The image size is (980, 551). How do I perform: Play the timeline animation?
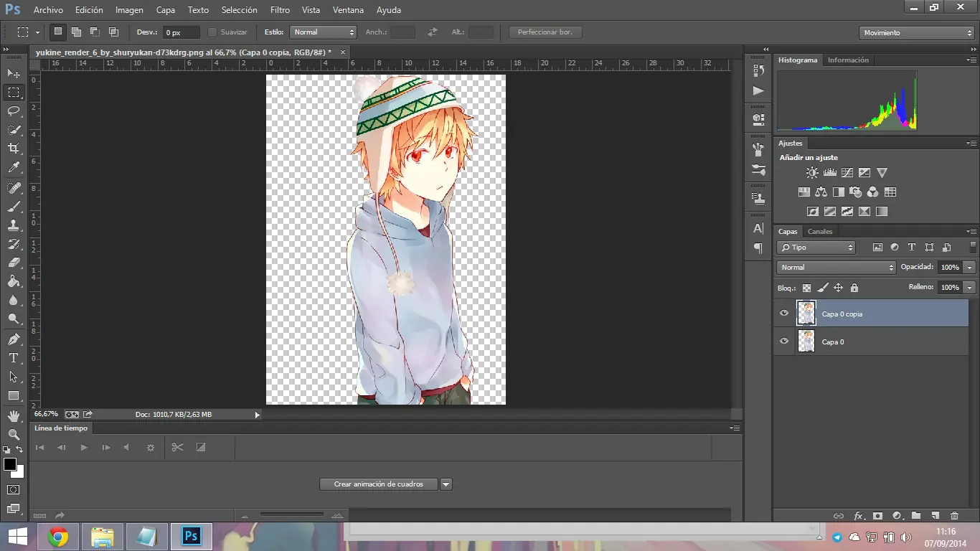point(84,448)
